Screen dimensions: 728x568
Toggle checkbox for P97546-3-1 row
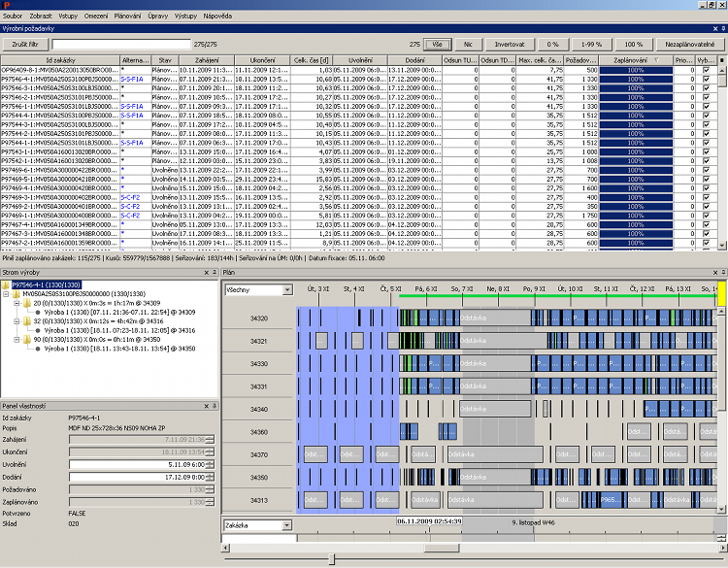tap(707, 88)
